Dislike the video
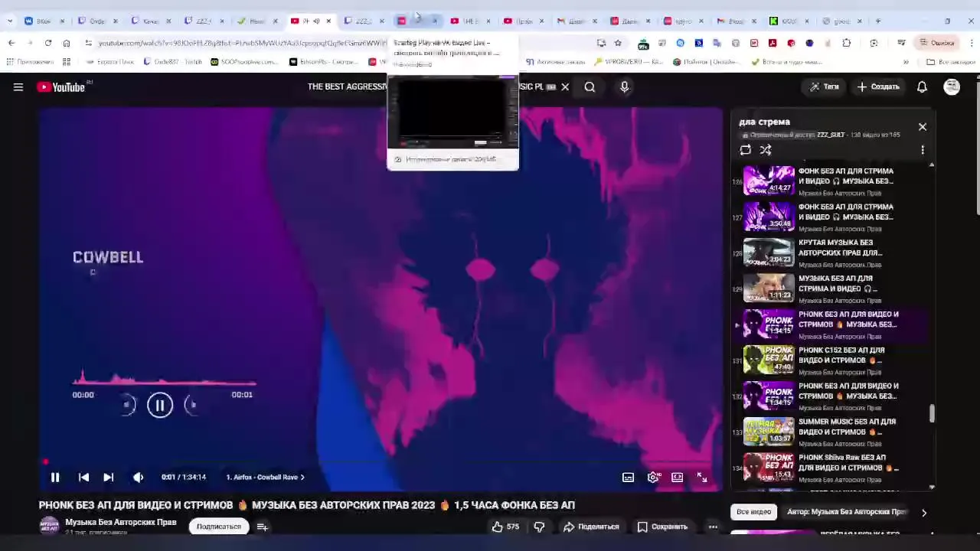The width and height of the screenshot is (980, 551). click(539, 527)
